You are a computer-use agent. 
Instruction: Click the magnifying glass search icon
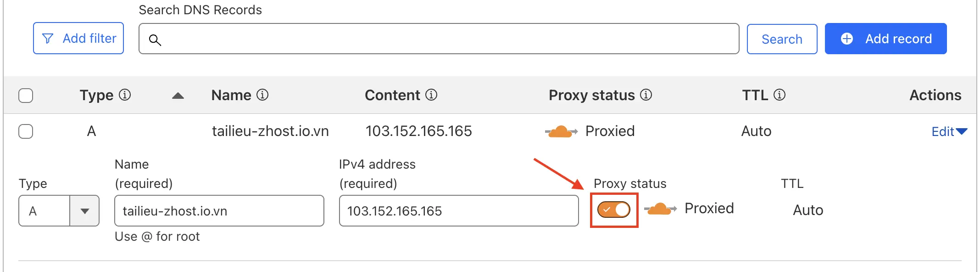click(155, 40)
